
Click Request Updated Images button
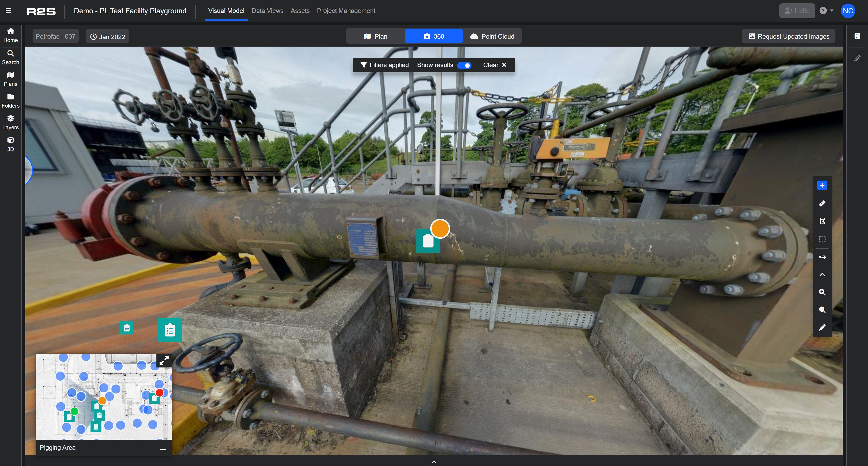[788, 36]
